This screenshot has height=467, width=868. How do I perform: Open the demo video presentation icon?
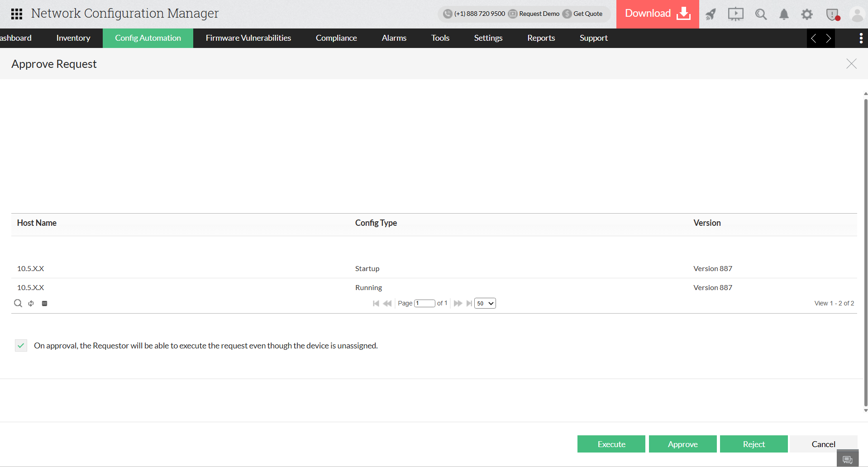[735, 14]
